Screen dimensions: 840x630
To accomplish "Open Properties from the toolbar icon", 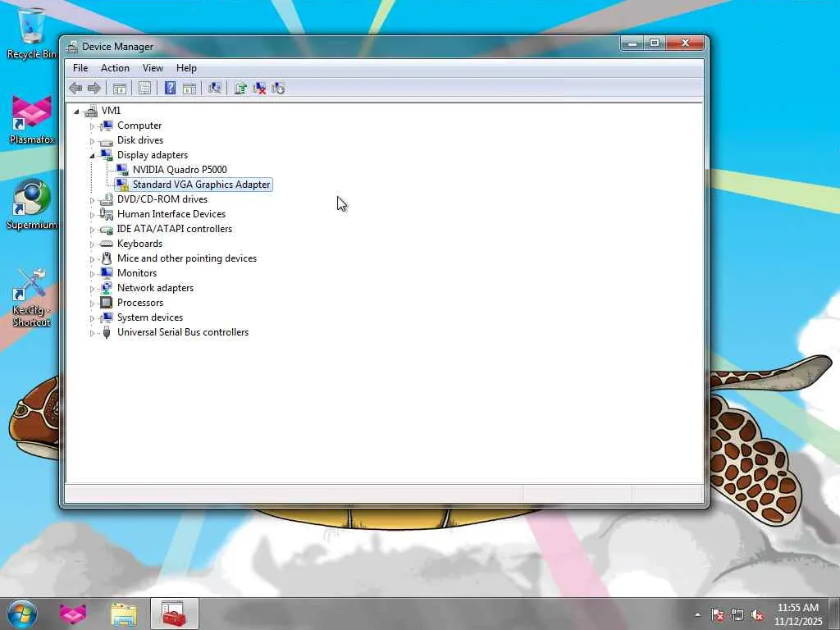I will point(144,89).
